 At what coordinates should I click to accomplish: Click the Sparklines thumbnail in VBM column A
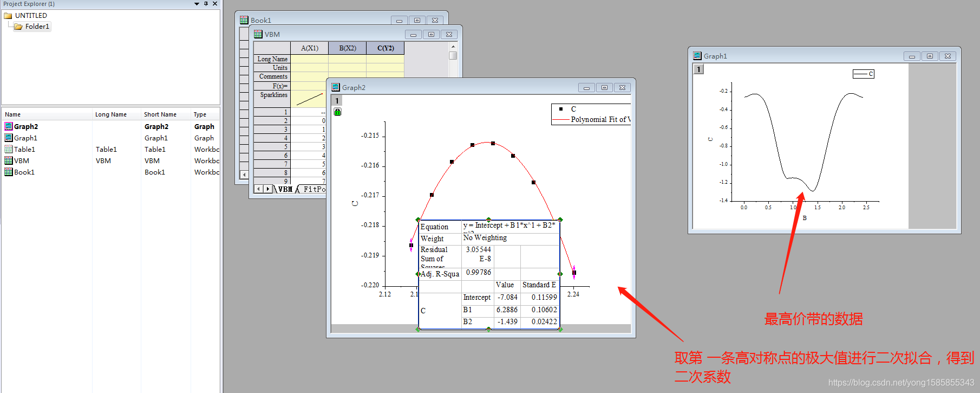(310, 99)
